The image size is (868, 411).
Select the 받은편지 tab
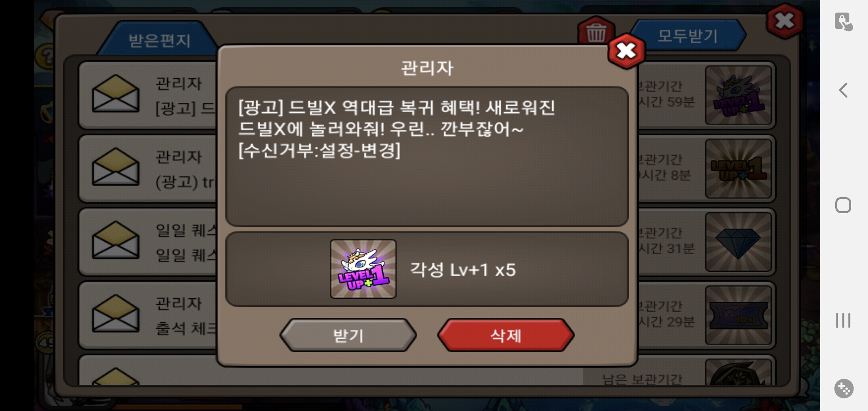pyautogui.click(x=159, y=40)
